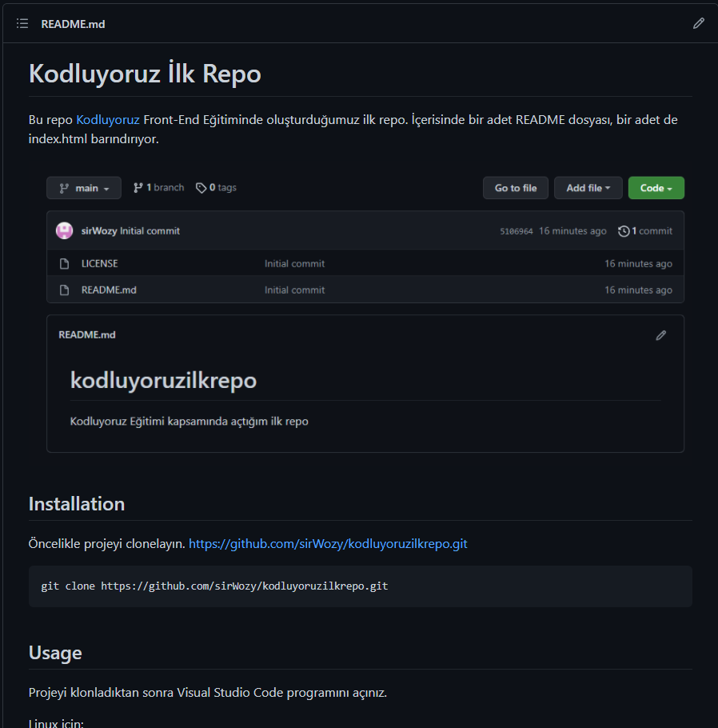The image size is (718, 728).
Task: Click the inner README.md panel title
Action: 87,334
